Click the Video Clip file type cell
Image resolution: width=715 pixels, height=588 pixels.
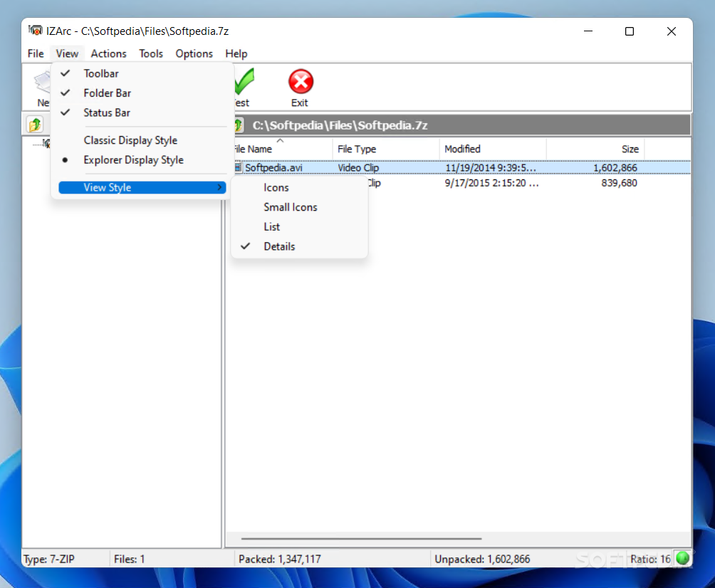click(358, 168)
